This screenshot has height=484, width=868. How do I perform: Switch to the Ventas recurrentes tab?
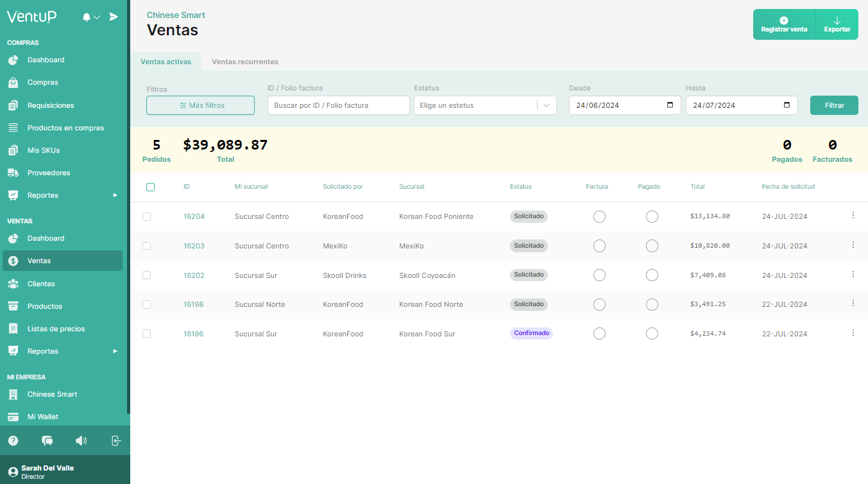(x=245, y=62)
